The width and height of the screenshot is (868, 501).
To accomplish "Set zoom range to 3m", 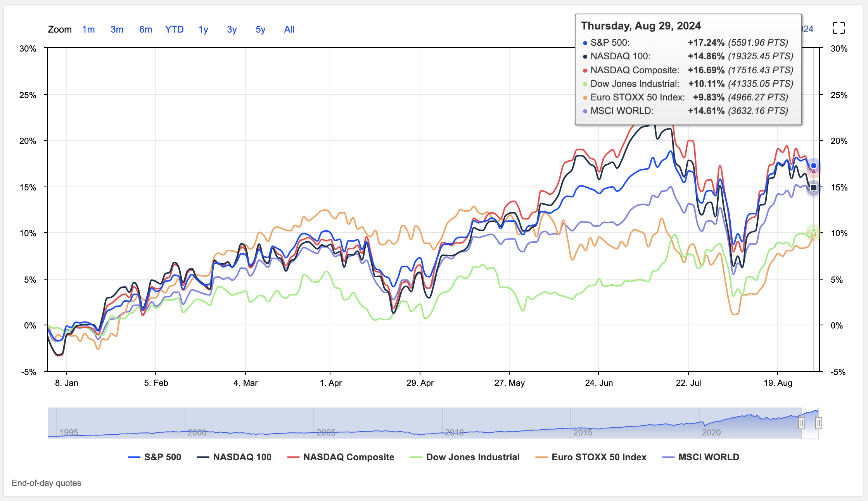I will 117,29.
